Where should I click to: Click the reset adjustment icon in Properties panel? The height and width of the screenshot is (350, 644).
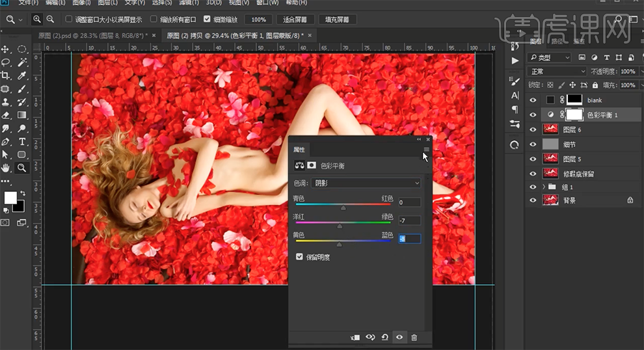click(385, 337)
